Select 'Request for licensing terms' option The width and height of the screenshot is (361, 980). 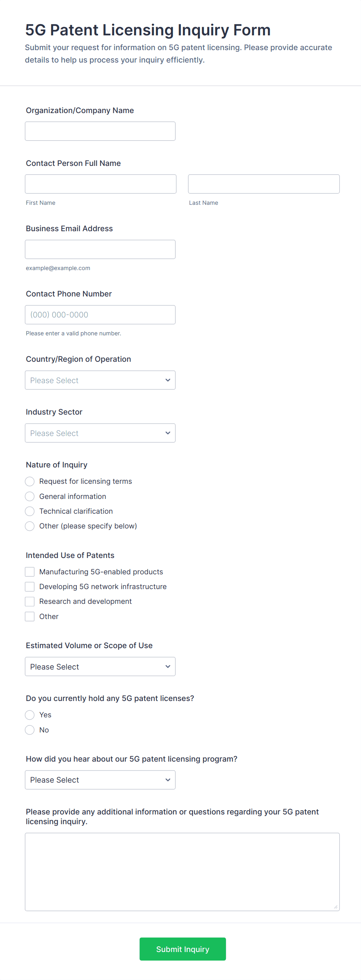[30, 481]
